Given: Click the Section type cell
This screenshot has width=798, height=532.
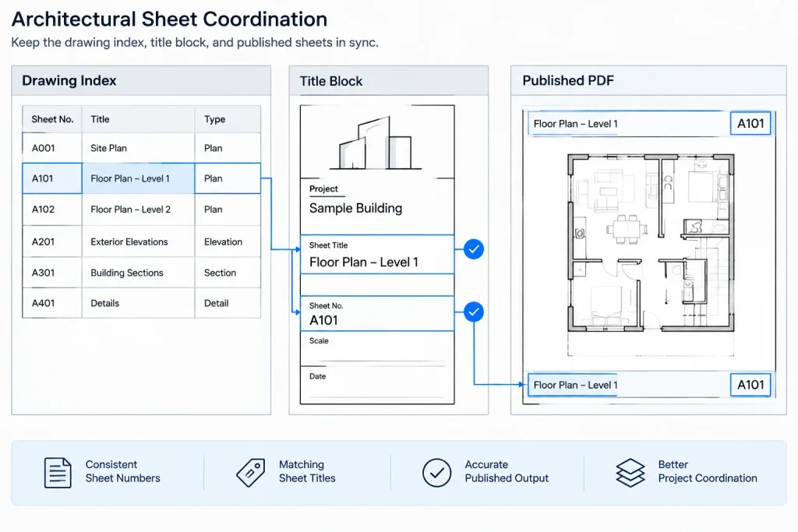Looking at the screenshot, I should point(228,273).
